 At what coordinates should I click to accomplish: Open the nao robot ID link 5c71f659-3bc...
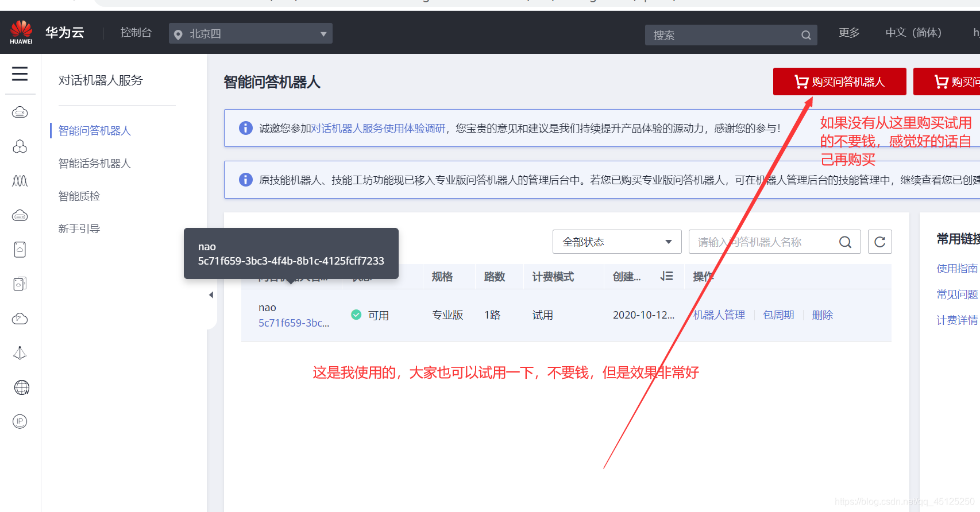294,323
